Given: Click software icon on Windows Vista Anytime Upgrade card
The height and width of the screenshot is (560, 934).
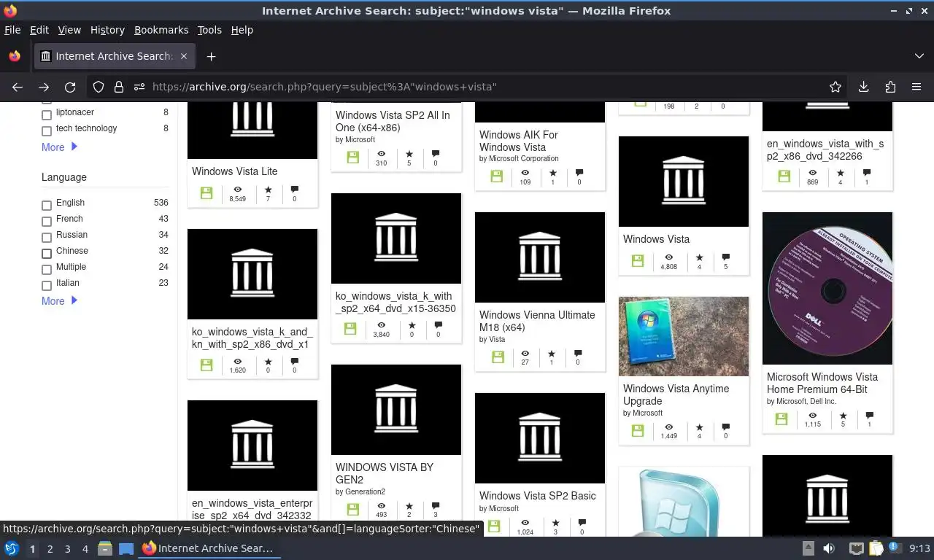Looking at the screenshot, I should [638, 431].
